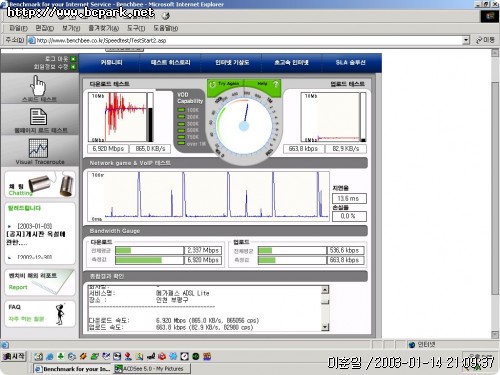Select the SLA 솔루션 navigation tab
This screenshot has width=500, height=375.
350,62
